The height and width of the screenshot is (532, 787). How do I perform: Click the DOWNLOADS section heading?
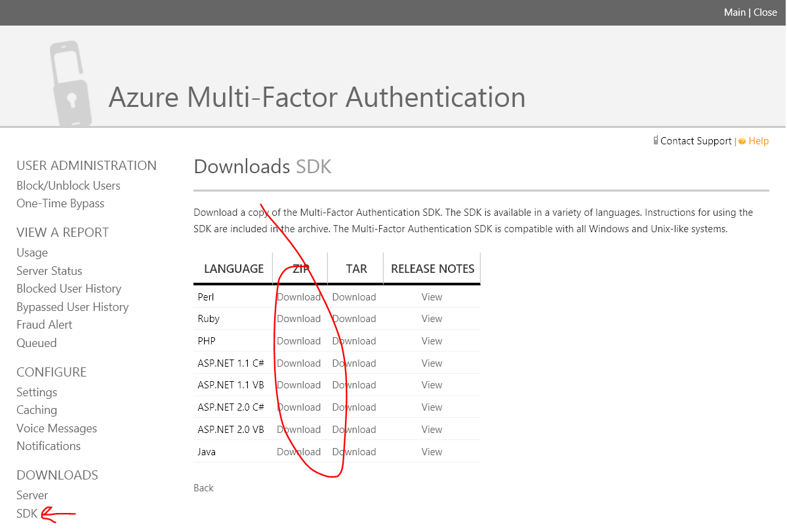click(57, 475)
